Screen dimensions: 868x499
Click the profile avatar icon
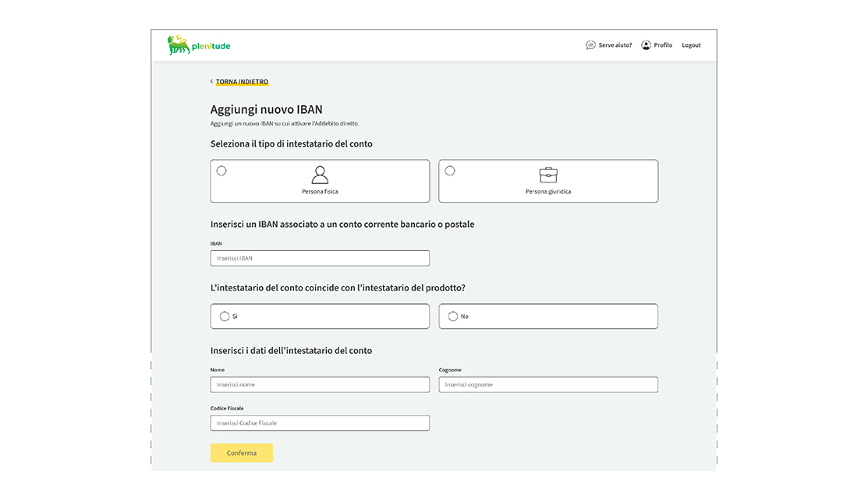(646, 45)
